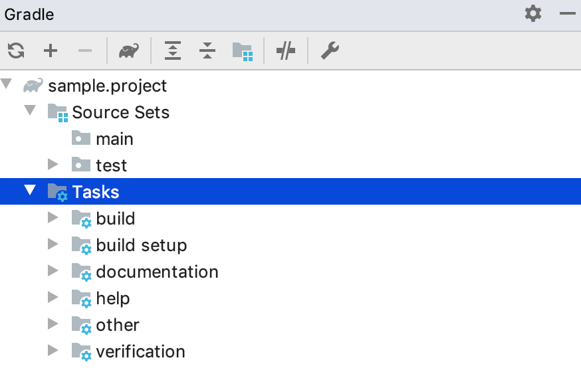Link a Gradle project with plus icon
Viewport: 581px width, 392px height.
[x=51, y=50]
